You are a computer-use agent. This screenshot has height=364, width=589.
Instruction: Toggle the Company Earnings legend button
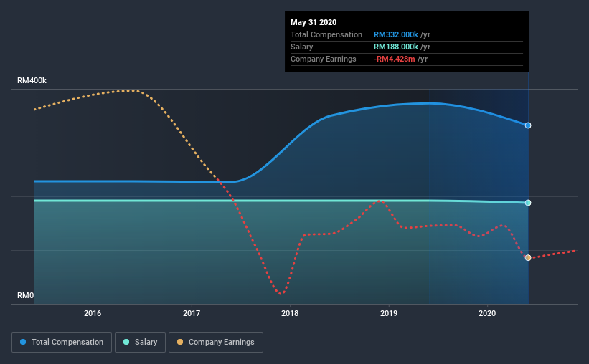coord(216,343)
